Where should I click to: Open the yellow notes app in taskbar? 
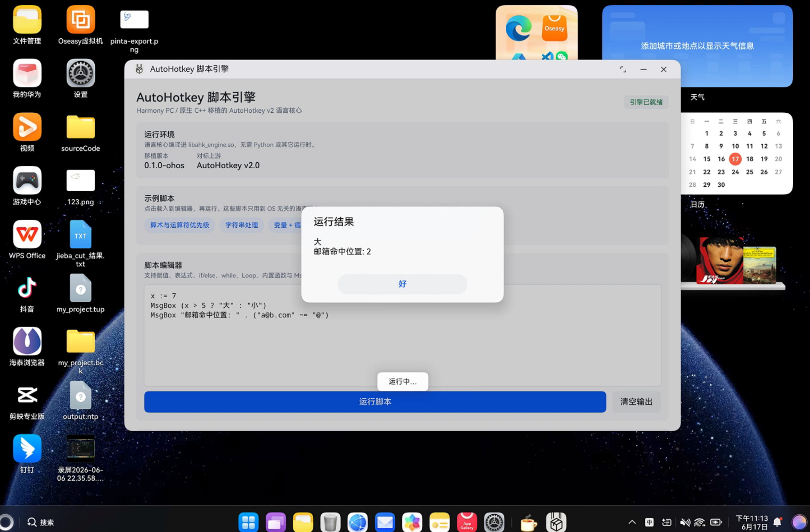click(x=440, y=522)
